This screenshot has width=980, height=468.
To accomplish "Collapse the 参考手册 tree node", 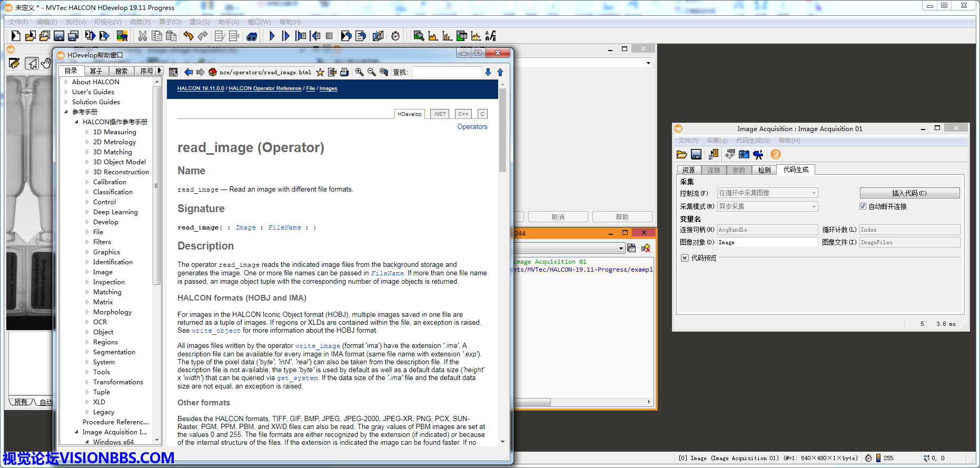I will 66,112.
